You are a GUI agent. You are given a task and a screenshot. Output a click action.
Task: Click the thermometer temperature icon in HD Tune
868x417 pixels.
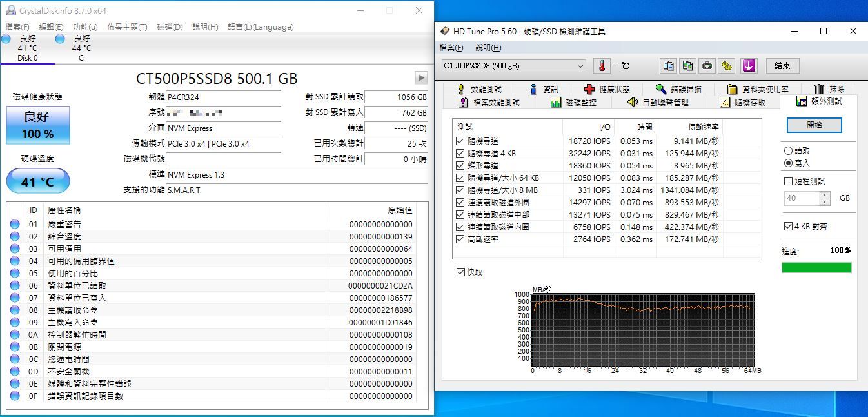601,66
